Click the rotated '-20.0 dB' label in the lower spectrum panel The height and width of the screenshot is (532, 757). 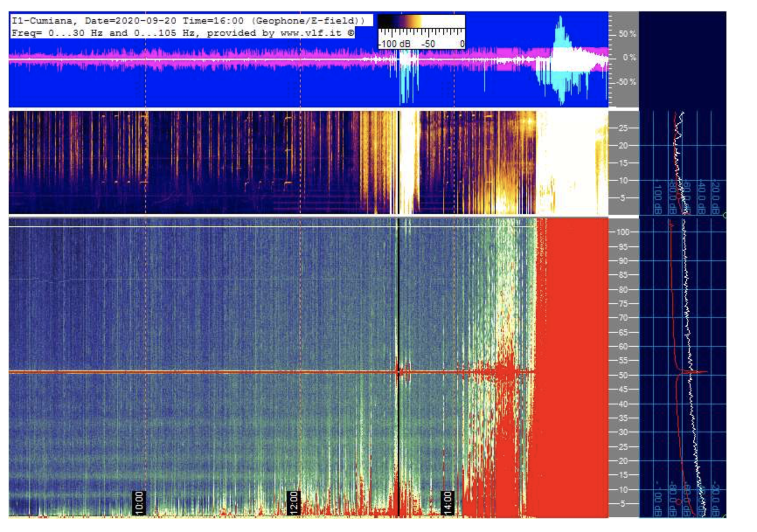[715, 499]
